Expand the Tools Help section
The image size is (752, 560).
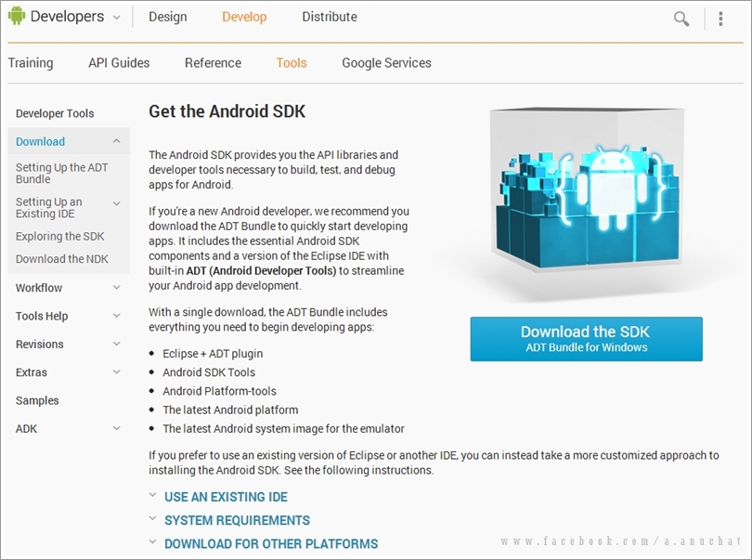[x=117, y=316]
